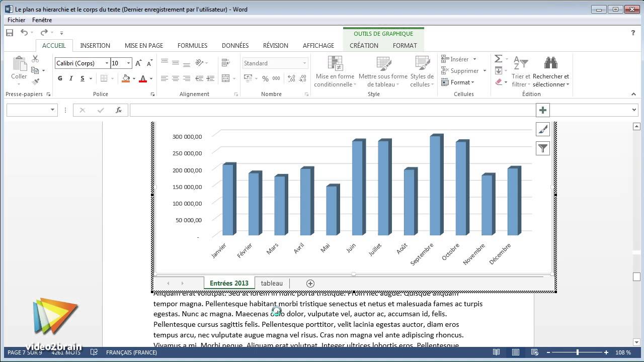Screen dimensions: 644x362
Task: Open Mettre sous forme de tableau
Action: (383, 71)
